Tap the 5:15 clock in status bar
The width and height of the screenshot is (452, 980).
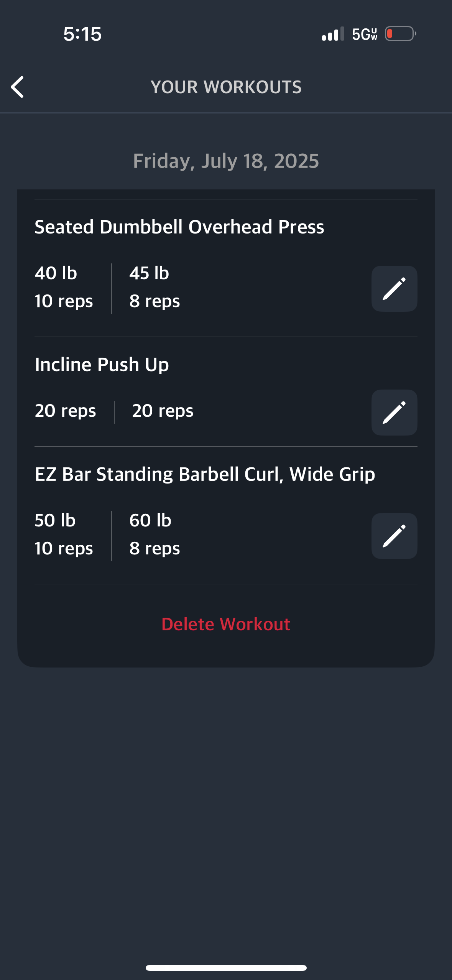[82, 34]
